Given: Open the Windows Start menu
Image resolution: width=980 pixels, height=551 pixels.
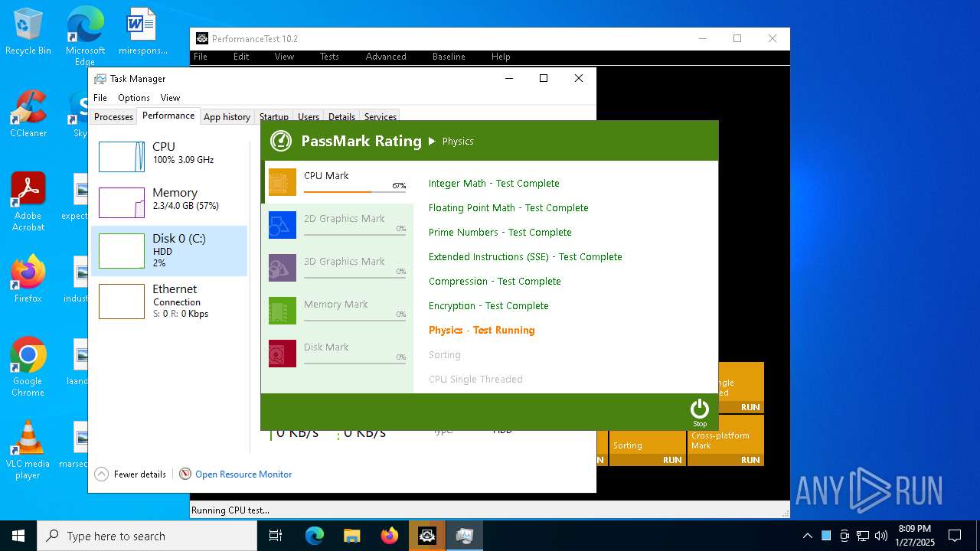Looking at the screenshot, I should [18, 536].
